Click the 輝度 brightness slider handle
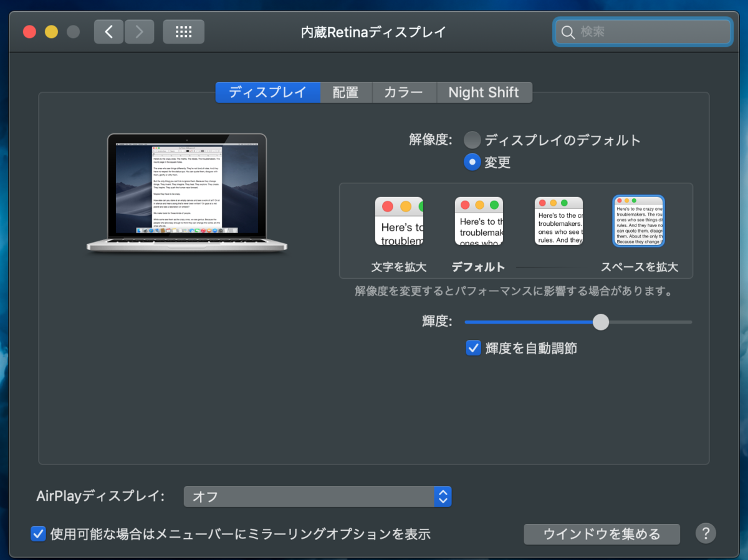Image resolution: width=748 pixels, height=560 pixels. tap(600, 322)
